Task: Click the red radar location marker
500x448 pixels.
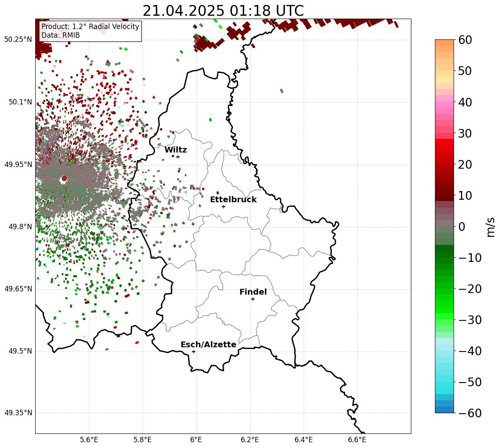Action: [x=64, y=179]
